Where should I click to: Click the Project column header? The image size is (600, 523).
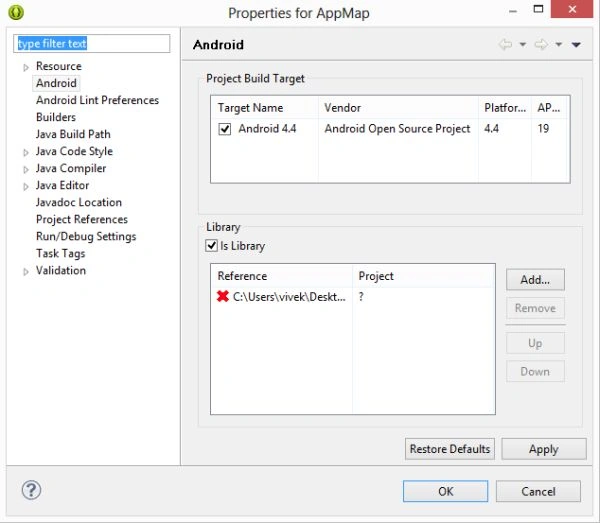click(423, 276)
